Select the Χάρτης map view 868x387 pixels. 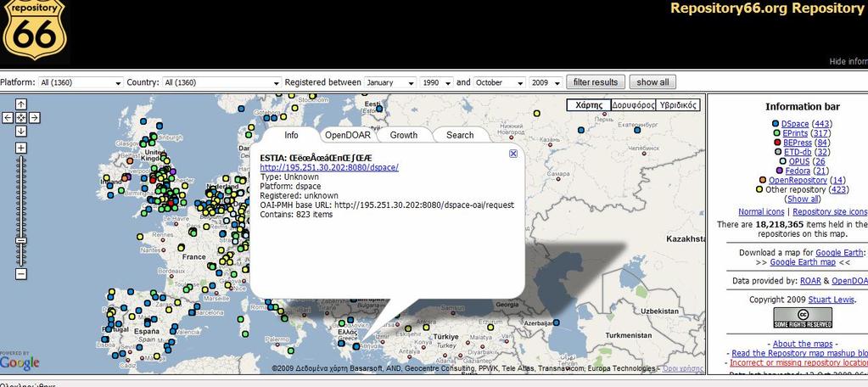tap(589, 105)
